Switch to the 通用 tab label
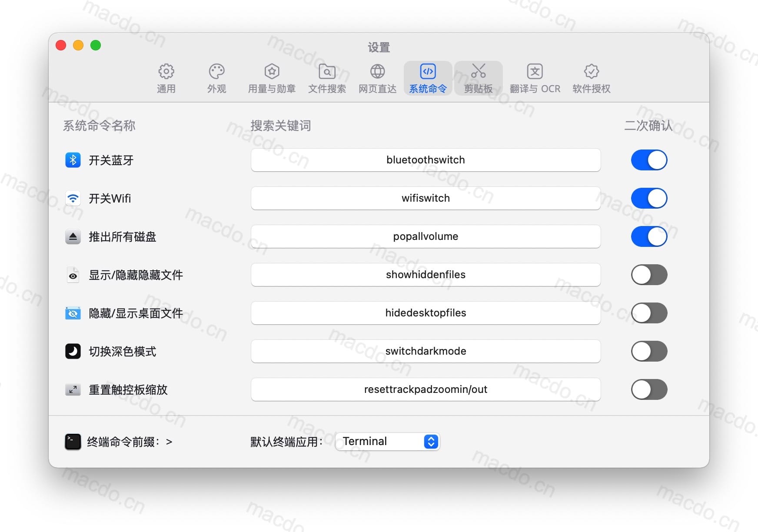The height and width of the screenshot is (532, 758). tap(166, 89)
